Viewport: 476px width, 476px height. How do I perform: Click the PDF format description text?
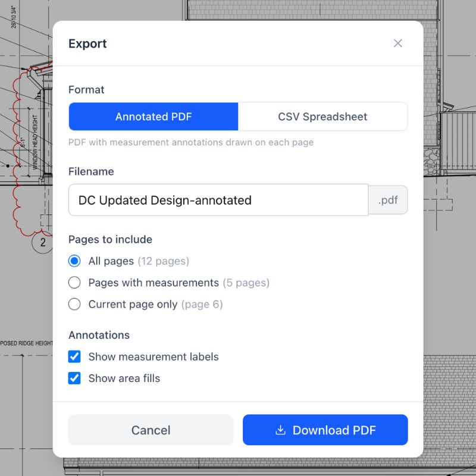click(190, 142)
